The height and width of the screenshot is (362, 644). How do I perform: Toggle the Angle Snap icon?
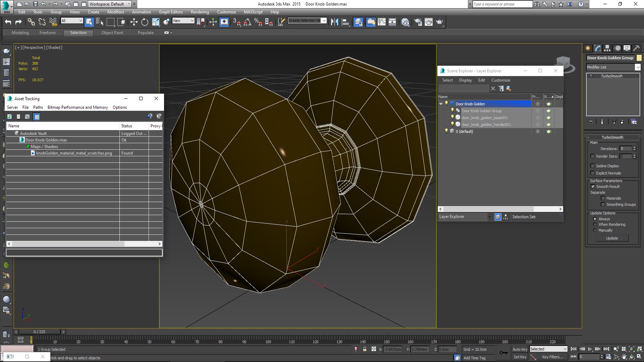[x=248, y=22]
